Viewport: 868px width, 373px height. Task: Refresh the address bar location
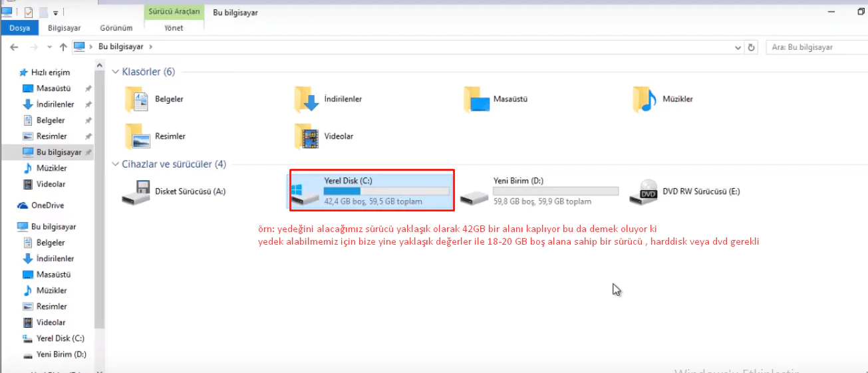pyautogui.click(x=752, y=47)
